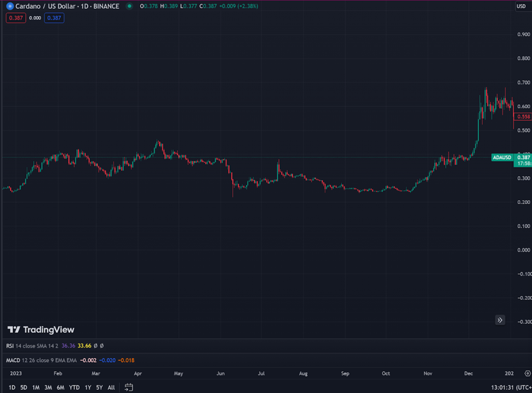Click the Cardano coin logo icon
Viewport: 532px width, 393px height.
tap(9, 7)
